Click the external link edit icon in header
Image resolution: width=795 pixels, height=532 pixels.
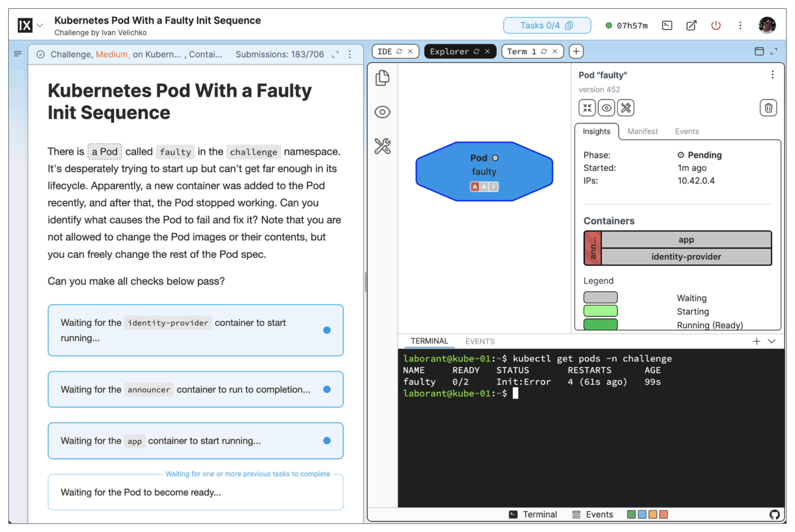[691, 26]
